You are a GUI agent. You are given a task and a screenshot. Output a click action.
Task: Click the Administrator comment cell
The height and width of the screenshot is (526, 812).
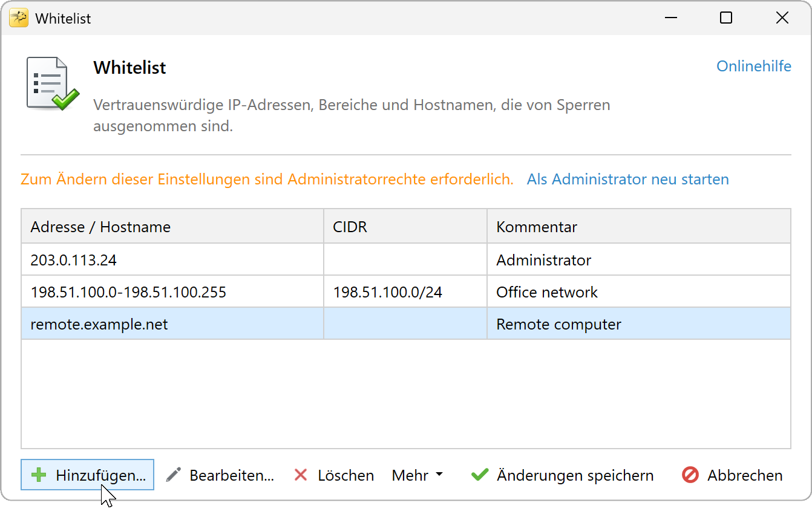639,260
